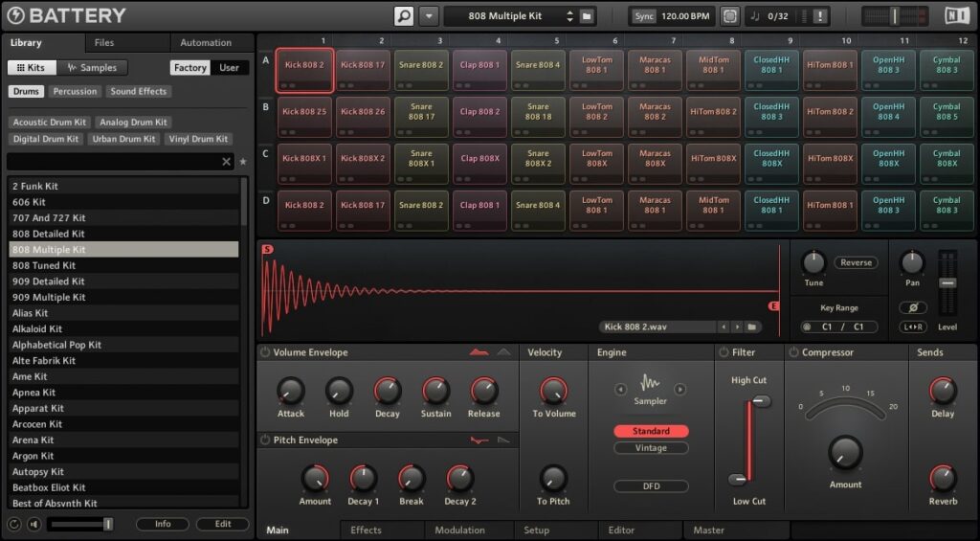Click previous sample arrow beside Kick 808 2.wav

pyautogui.click(x=724, y=327)
